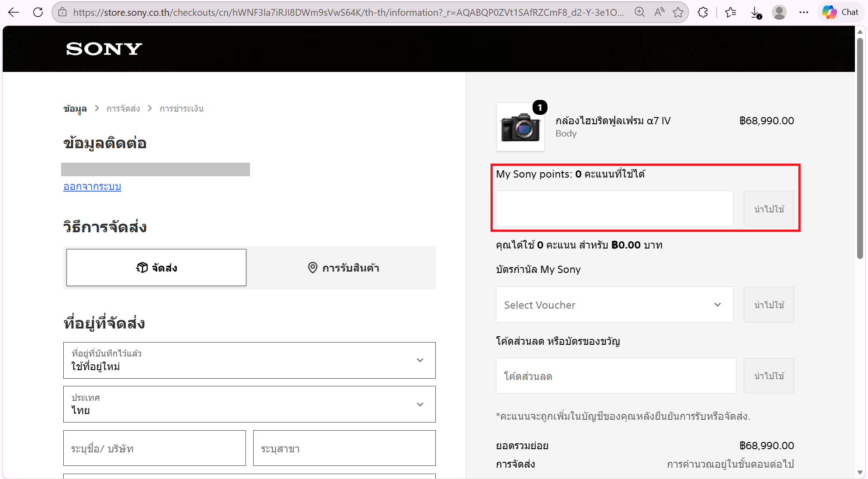This screenshot has height=479, width=868.
Task: Go to การชำระเงิน breadcrumb step
Action: pyautogui.click(x=181, y=108)
